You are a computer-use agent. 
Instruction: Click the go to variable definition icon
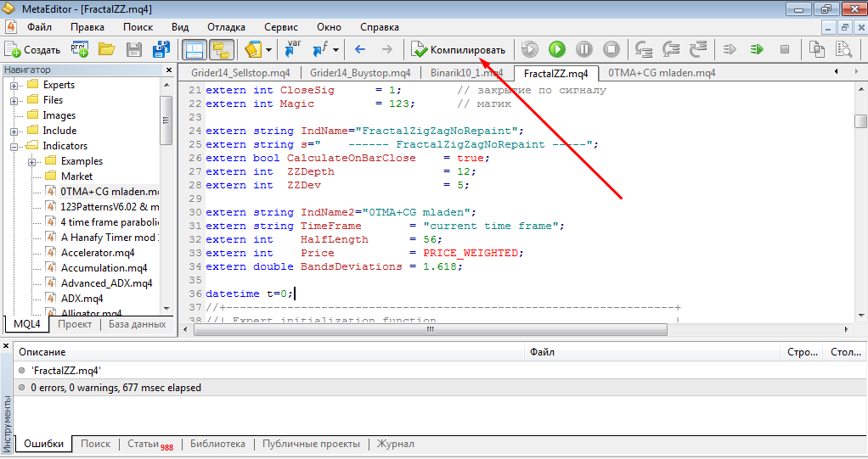[293, 49]
